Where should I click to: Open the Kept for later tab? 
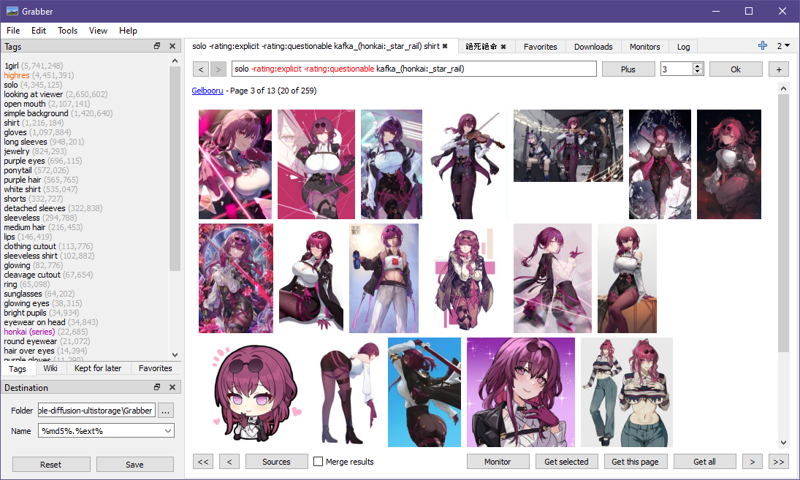point(97,368)
